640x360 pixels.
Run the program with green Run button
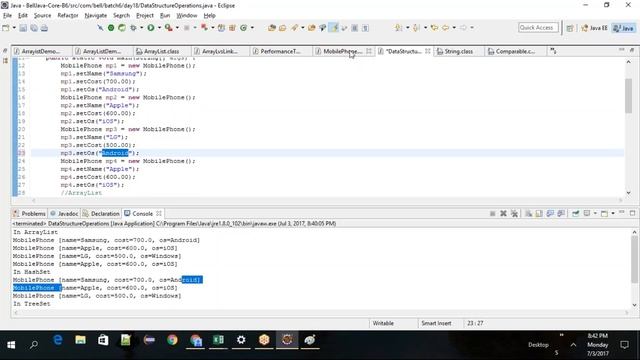pyautogui.click(x=151, y=28)
